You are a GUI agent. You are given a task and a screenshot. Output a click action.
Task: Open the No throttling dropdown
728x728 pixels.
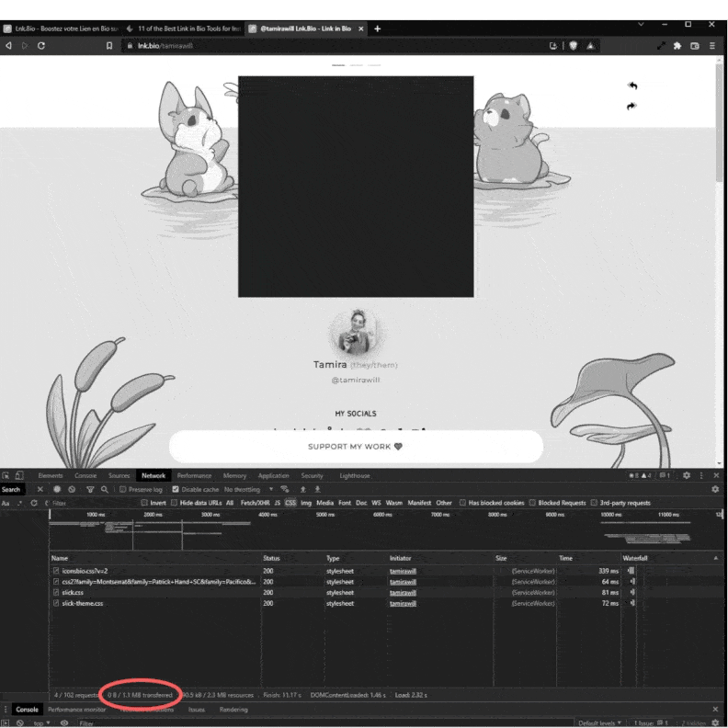[x=248, y=489]
